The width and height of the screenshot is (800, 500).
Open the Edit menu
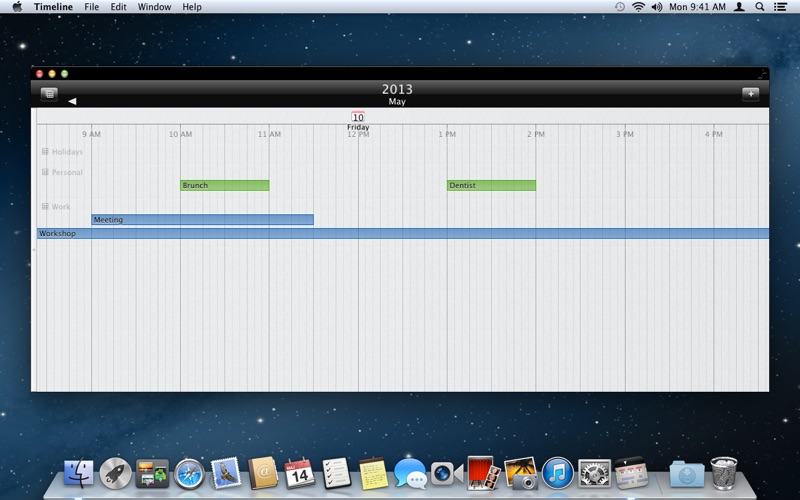[x=118, y=7]
